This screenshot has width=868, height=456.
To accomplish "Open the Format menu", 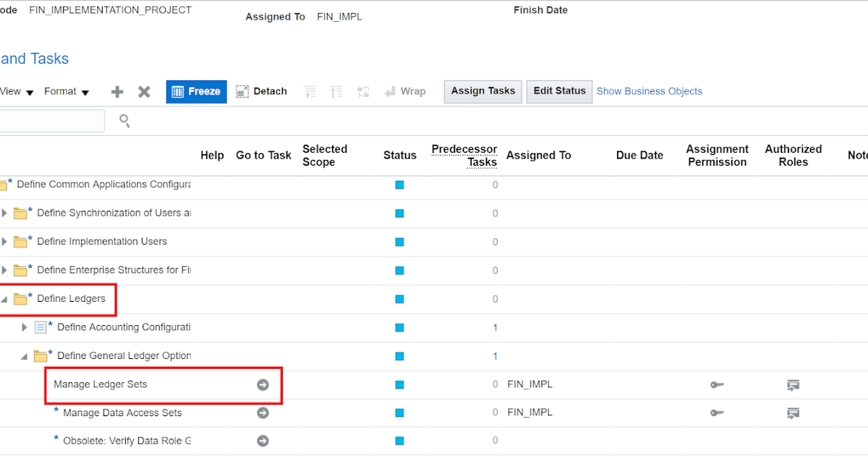I will click(66, 92).
